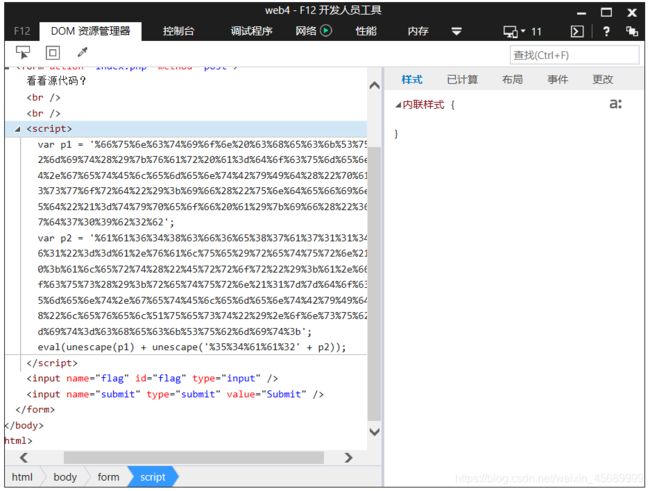Select the second br element node
This screenshot has width=650, height=491.
(x=44, y=113)
